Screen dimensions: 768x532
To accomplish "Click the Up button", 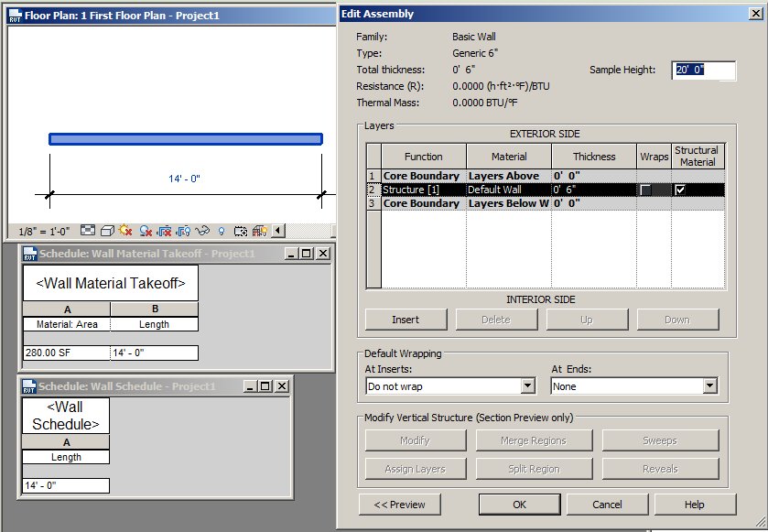I will (587, 320).
